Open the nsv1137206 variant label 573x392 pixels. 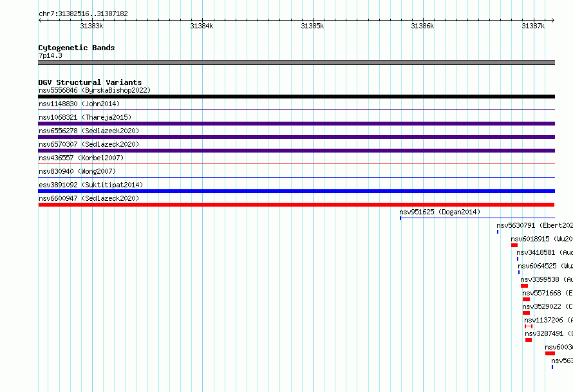click(x=549, y=320)
